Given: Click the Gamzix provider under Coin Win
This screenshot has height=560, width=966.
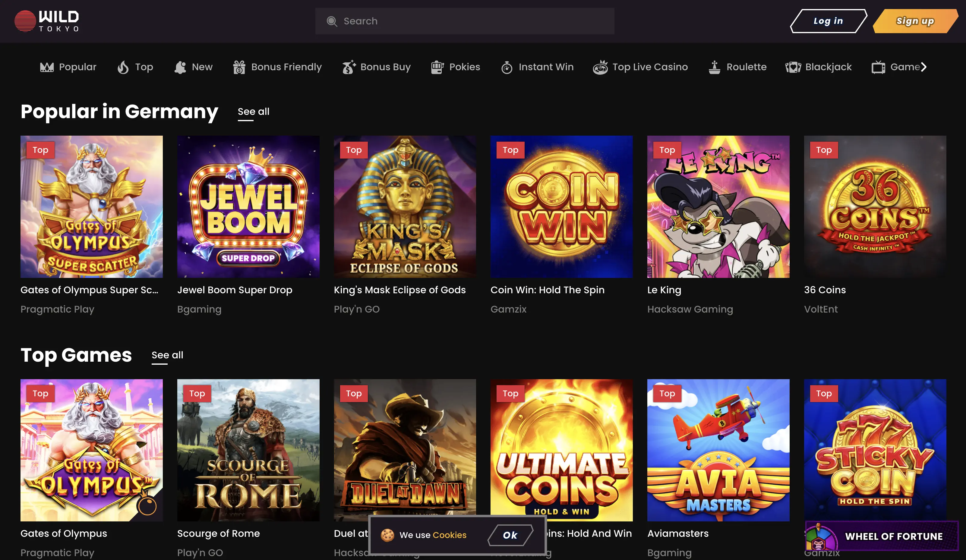Looking at the screenshot, I should tap(508, 309).
